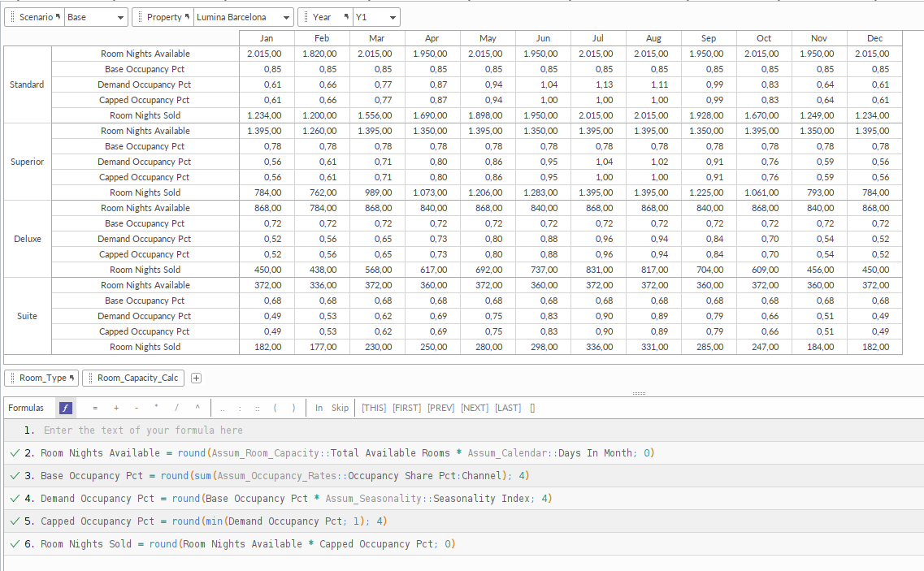
Task: Insert opening parenthesis in formula toolbar
Action: (275, 408)
